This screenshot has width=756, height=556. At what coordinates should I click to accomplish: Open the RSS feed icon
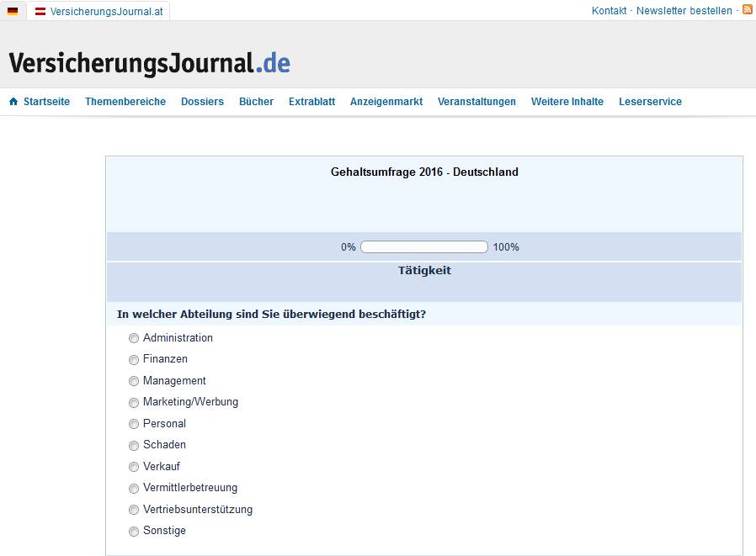click(748, 9)
